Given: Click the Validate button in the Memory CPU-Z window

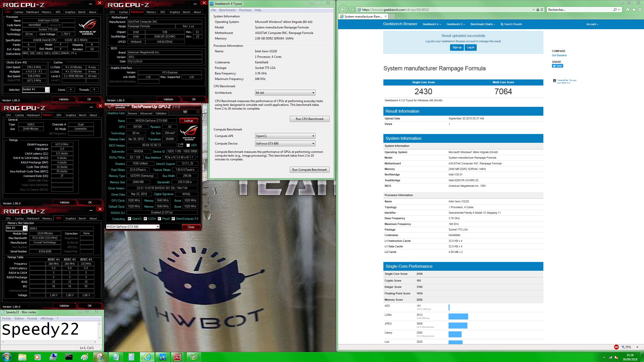Looking at the screenshot, I should click(64, 202).
